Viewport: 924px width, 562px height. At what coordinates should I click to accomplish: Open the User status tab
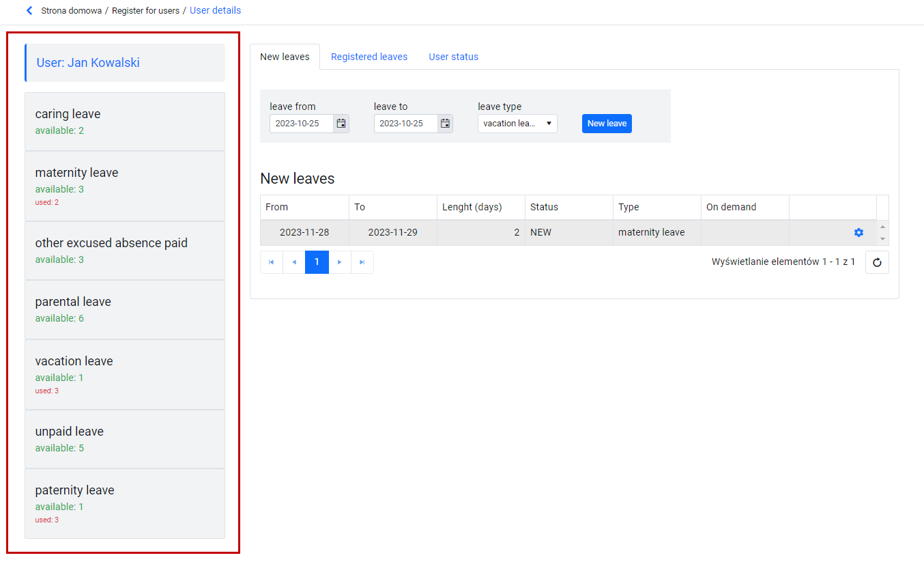pyautogui.click(x=454, y=57)
